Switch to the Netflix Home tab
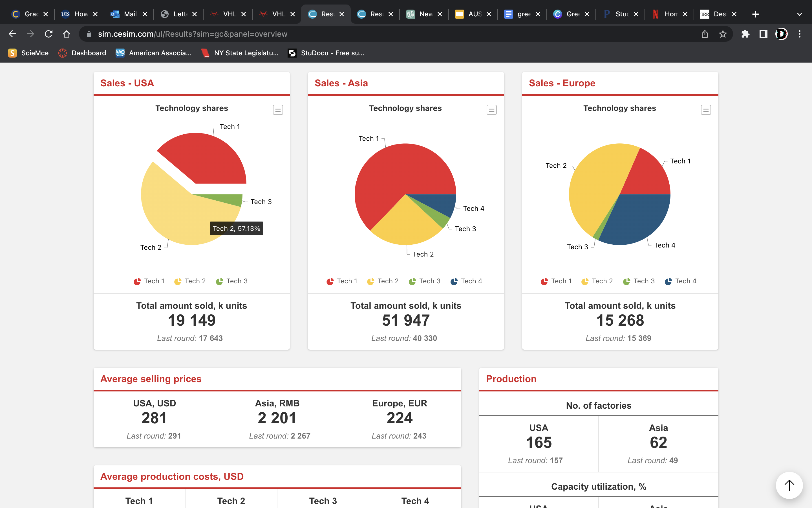The height and width of the screenshot is (508, 812). pos(669,14)
